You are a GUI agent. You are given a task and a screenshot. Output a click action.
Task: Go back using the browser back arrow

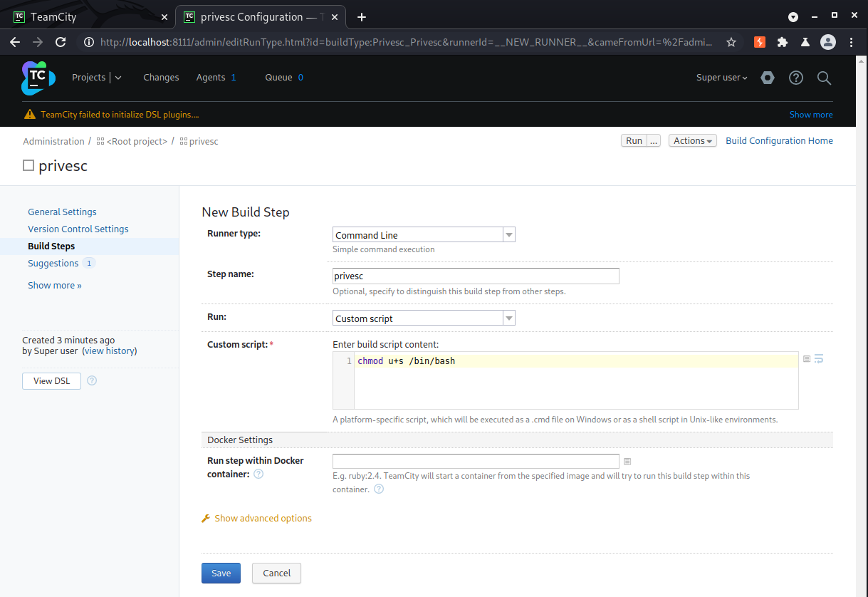click(x=15, y=42)
